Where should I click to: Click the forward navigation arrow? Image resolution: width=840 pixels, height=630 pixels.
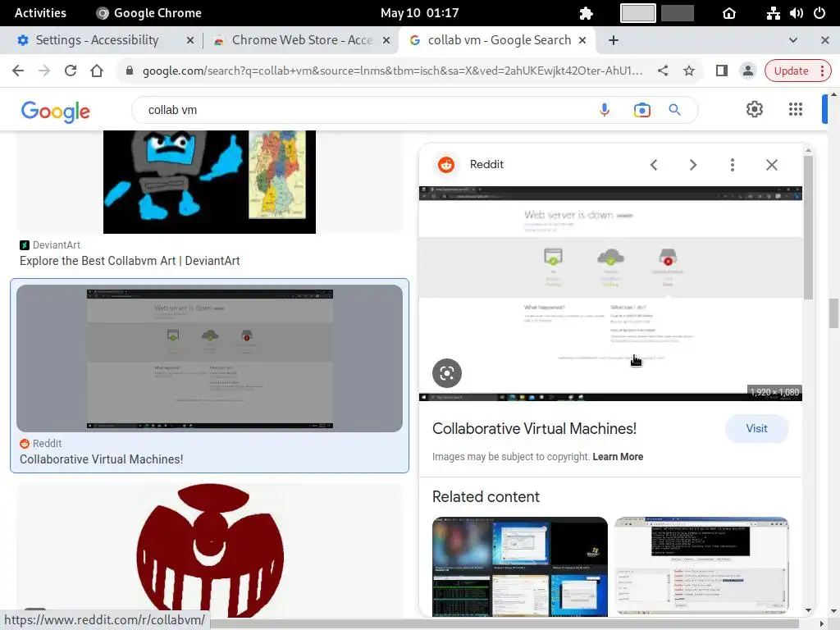click(x=44, y=71)
